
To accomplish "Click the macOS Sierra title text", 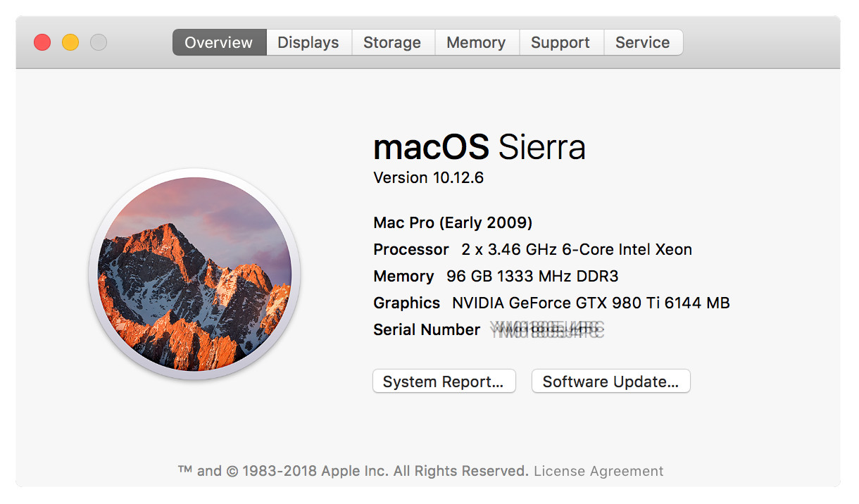I will [479, 147].
